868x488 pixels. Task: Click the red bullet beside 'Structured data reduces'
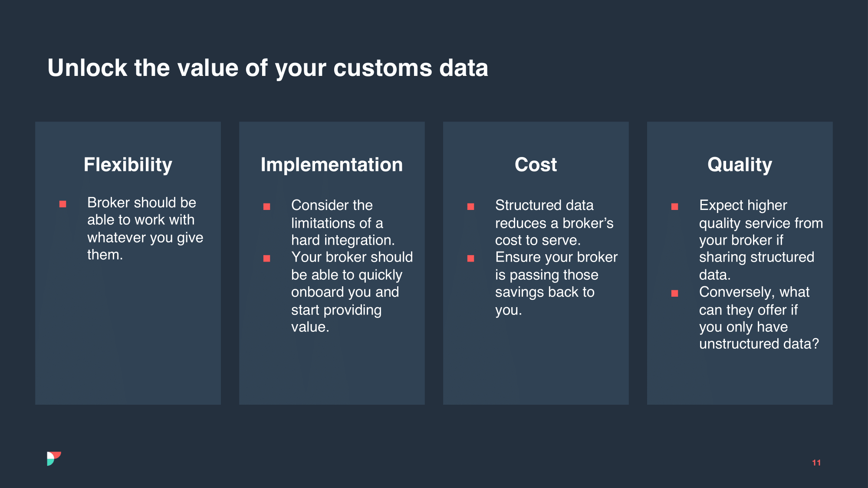pyautogui.click(x=471, y=206)
